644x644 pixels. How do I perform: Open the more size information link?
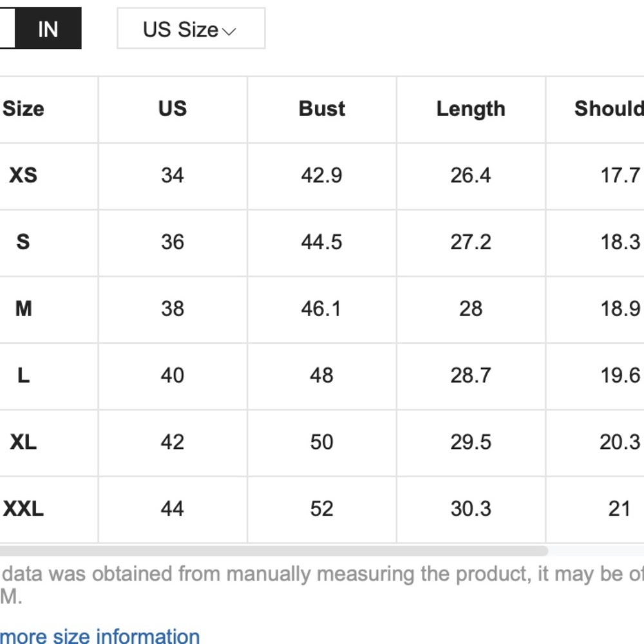100,636
